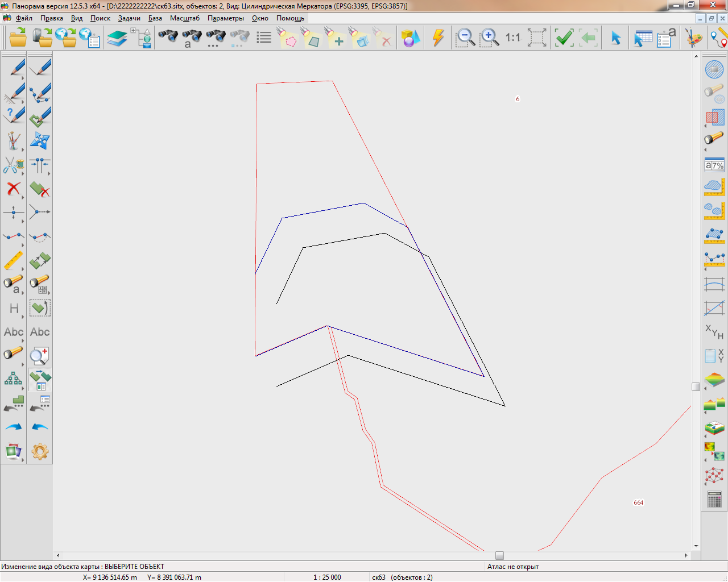Set map scale to 1:1
Screen dimensions: 728x582
click(512, 38)
